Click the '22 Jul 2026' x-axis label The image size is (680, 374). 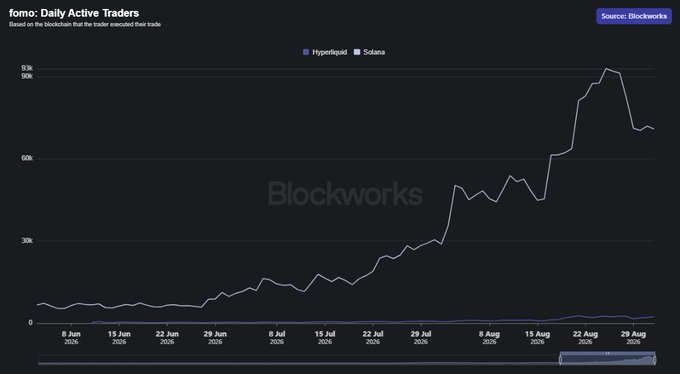(x=373, y=338)
